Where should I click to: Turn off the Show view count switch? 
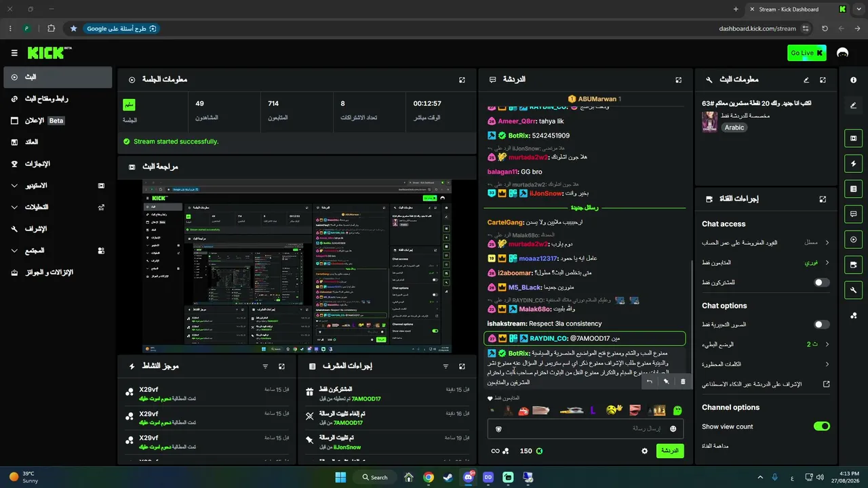(x=821, y=426)
